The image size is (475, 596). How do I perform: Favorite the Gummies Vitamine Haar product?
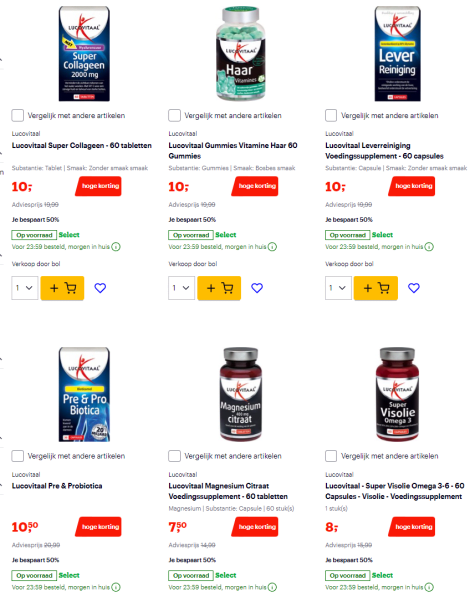pyautogui.click(x=257, y=288)
